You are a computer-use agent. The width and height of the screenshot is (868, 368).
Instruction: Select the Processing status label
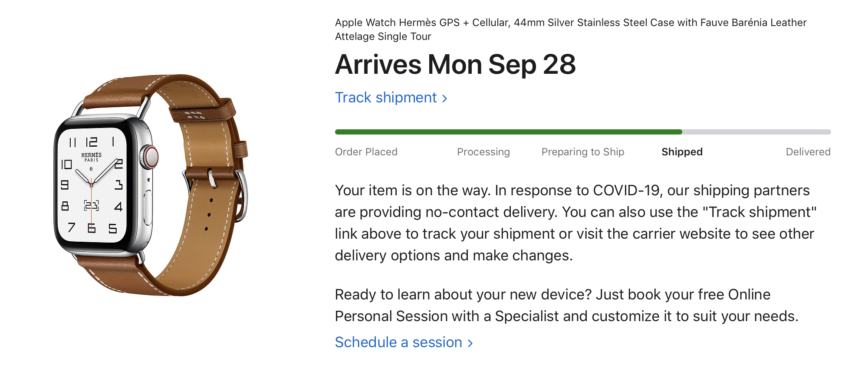(x=483, y=152)
